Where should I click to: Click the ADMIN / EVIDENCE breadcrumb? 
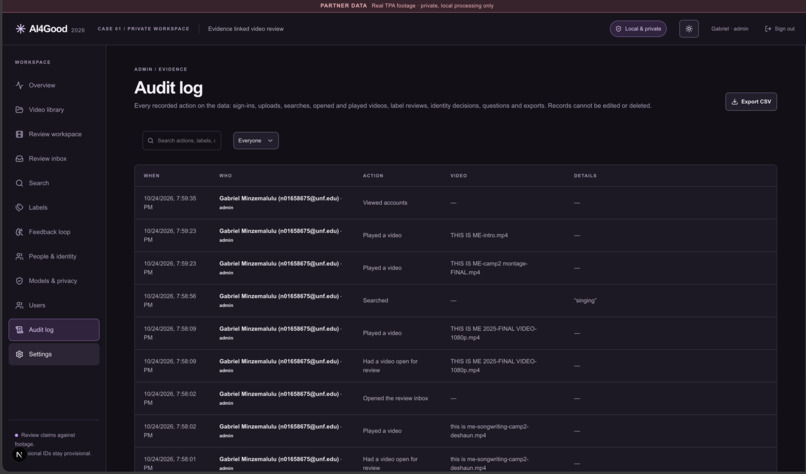(160, 69)
